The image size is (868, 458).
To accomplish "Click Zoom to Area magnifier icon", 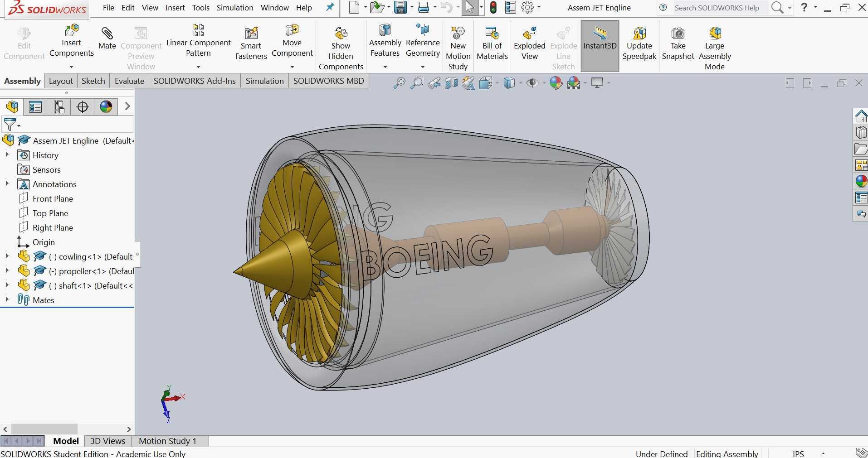I will [416, 83].
